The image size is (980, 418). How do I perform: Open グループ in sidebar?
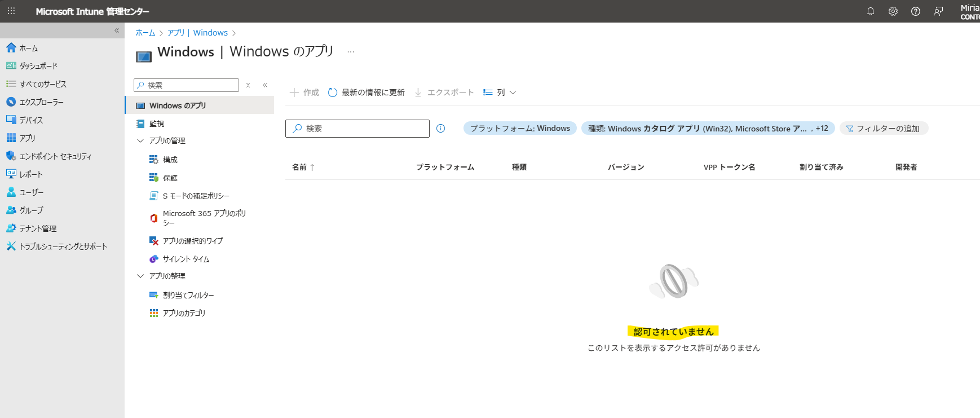(x=62, y=210)
